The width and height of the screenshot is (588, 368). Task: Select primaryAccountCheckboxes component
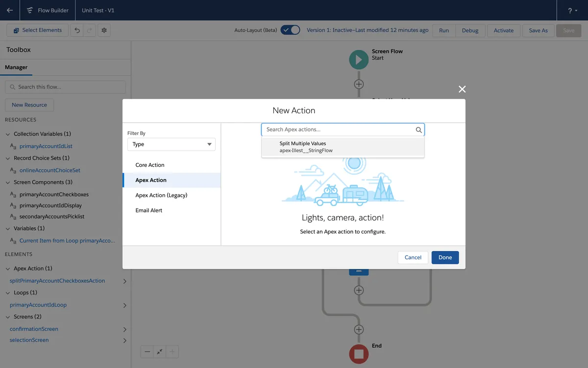coord(54,194)
